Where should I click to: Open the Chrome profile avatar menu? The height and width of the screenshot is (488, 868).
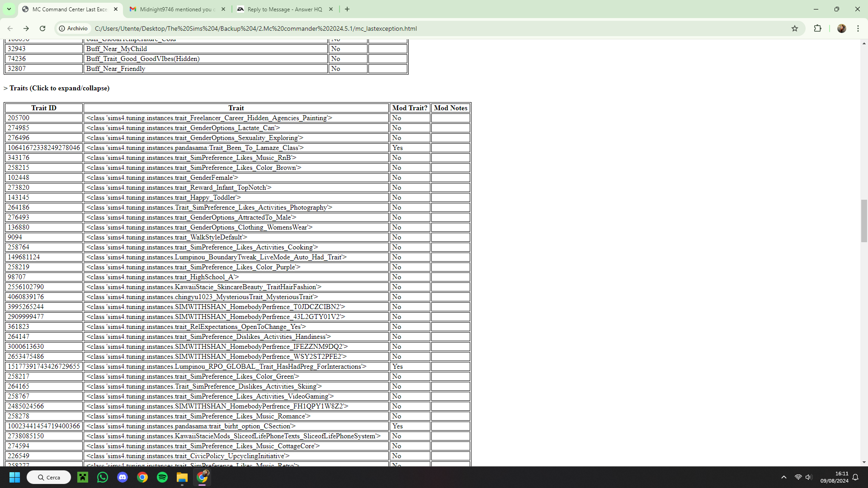click(841, 28)
